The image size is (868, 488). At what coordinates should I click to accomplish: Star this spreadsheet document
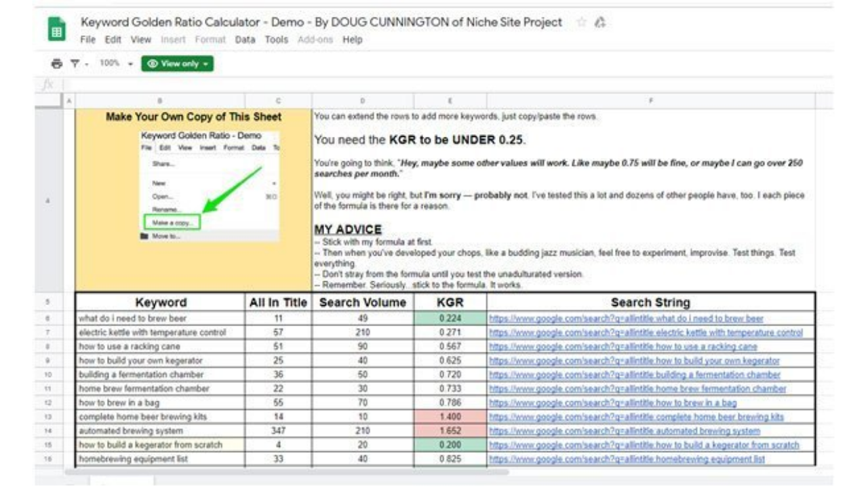pyautogui.click(x=580, y=22)
